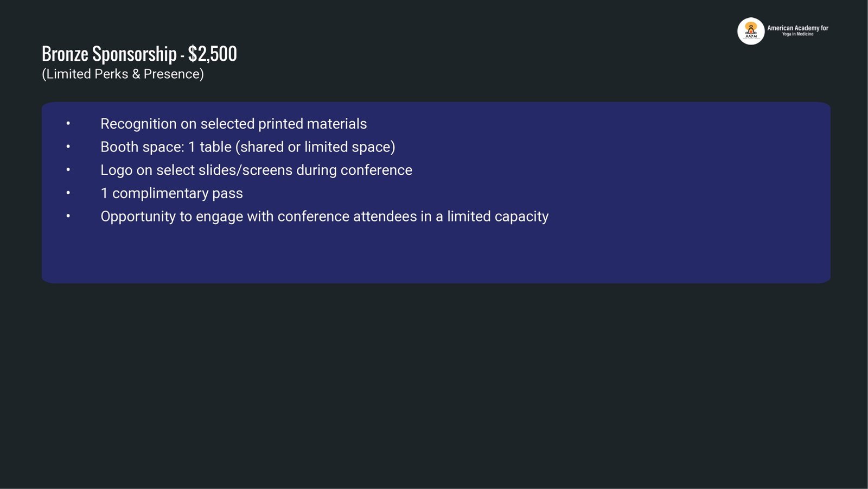
Task: Click the words '(shared or limited space)'
Action: click(x=315, y=147)
